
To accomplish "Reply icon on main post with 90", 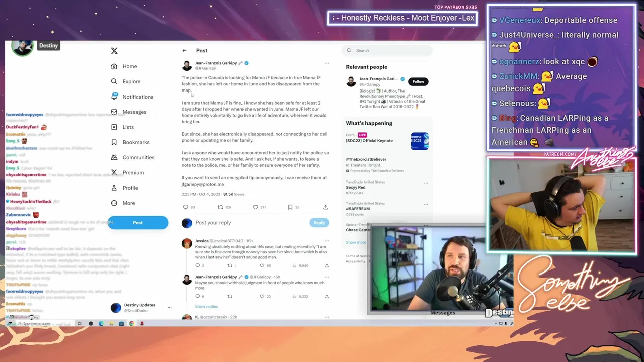I will pyautogui.click(x=185, y=207).
